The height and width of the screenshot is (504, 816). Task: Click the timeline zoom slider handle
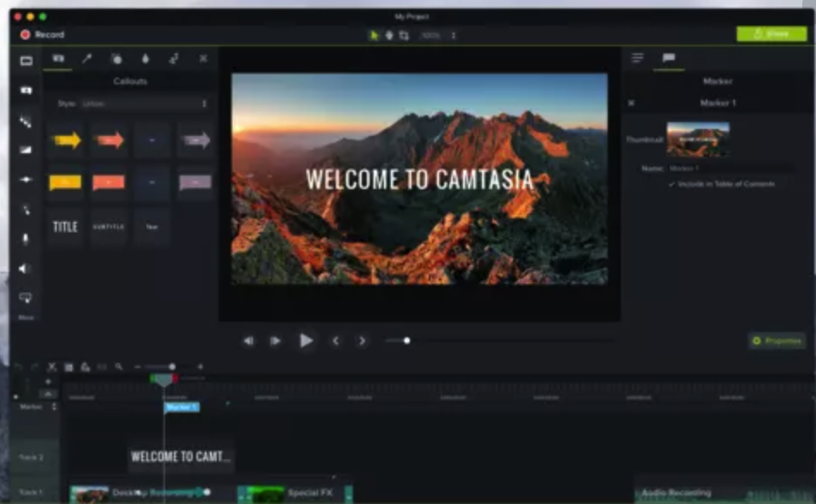[172, 366]
